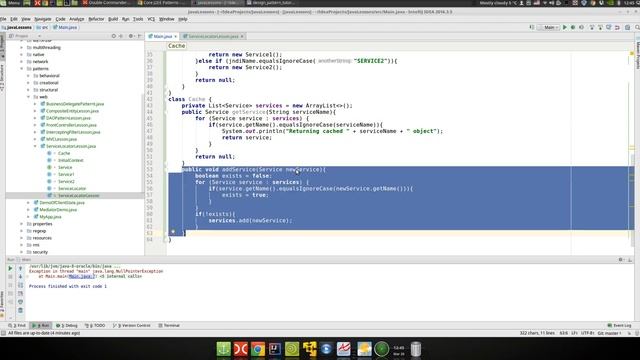Open the Build menu
This screenshot has height=360, width=640.
tap(113, 19)
